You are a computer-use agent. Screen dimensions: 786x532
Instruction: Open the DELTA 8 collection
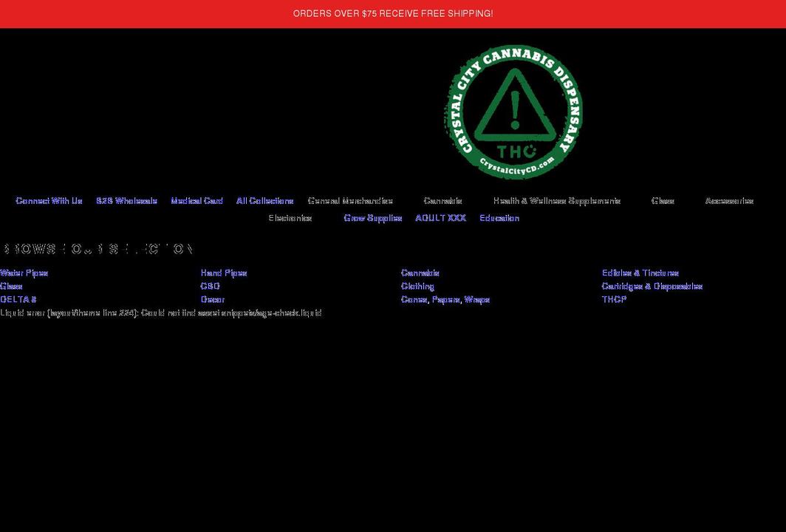[18, 299]
